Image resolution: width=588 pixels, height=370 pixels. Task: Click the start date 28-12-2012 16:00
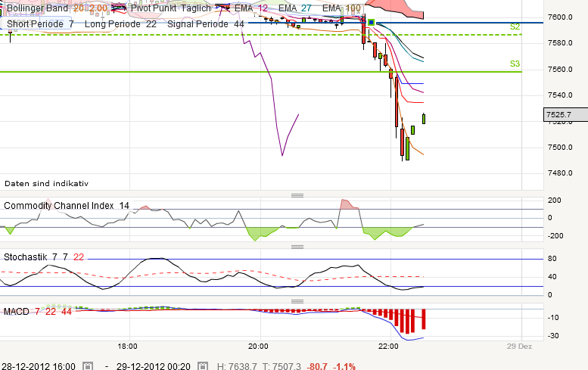pos(39,366)
